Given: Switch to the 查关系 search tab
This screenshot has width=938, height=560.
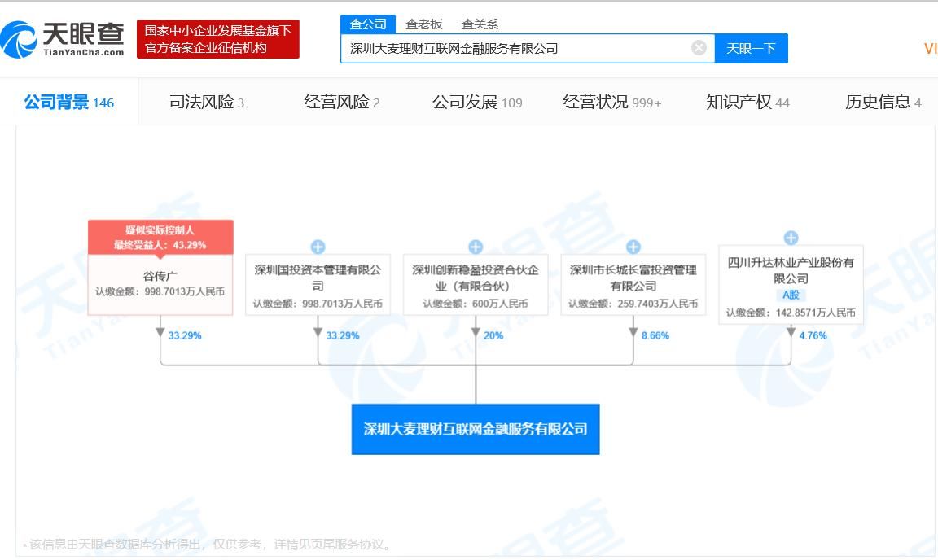Looking at the screenshot, I should pos(480,24).
